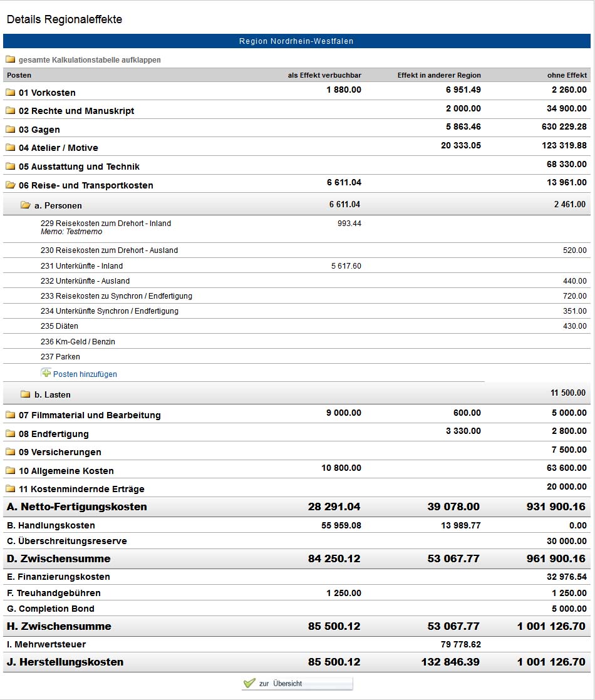
Task: Click C. Überschreitungsreserve row label
Action: click(x=67, y=541)
